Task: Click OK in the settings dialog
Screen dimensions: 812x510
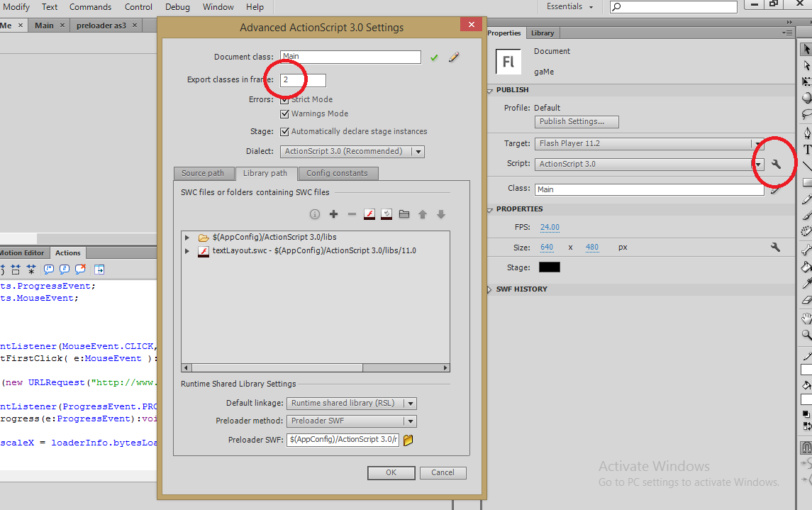Action: (x=391, y=472)
